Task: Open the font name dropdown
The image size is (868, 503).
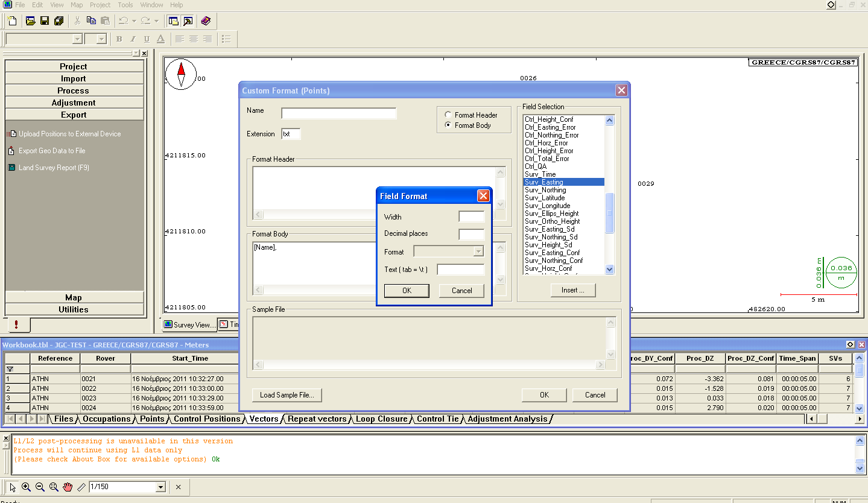Action: tap(77, 39)
